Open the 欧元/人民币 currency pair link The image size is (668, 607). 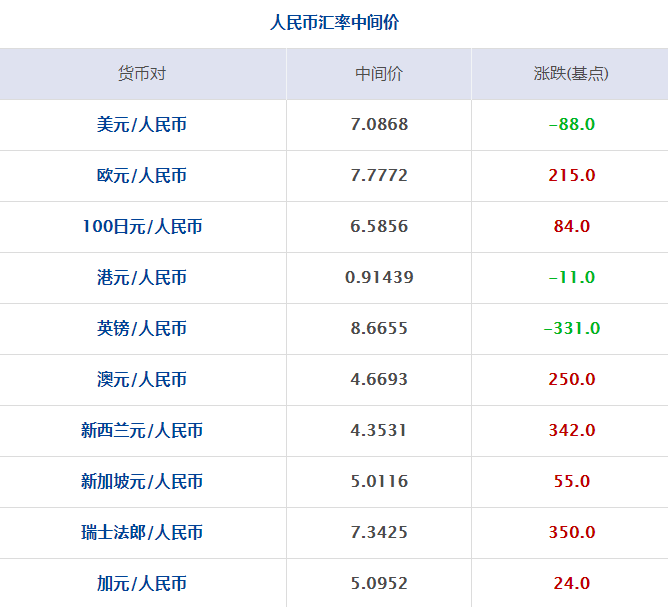point(142,176)
